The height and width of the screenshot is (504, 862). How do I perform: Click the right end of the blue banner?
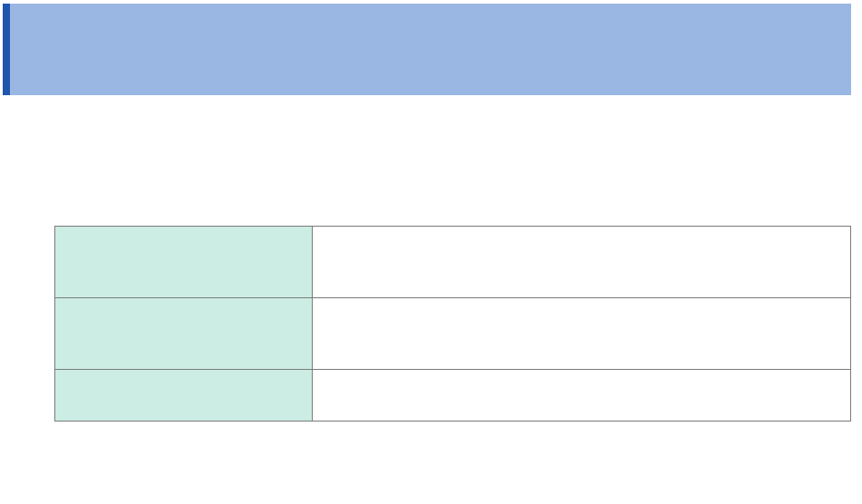tap(838, 49)
